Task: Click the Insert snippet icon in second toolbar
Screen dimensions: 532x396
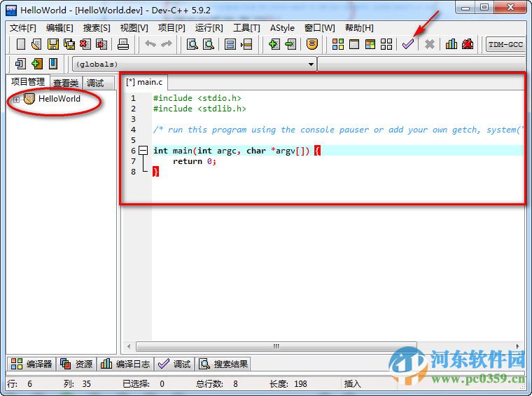Action: (x=20, y=64)
